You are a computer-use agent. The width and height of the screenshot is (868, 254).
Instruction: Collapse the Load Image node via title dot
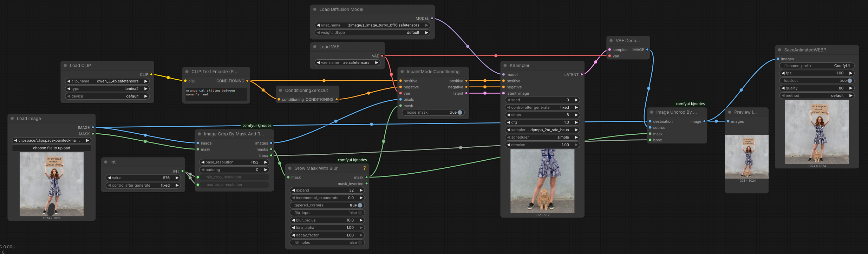(x=12, y=119)
